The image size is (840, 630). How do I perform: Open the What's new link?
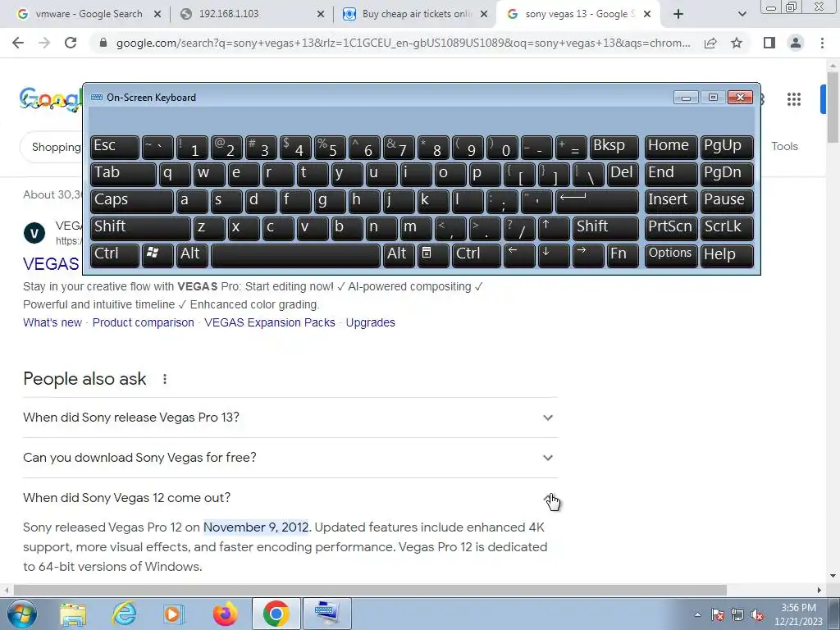[52, 322]
